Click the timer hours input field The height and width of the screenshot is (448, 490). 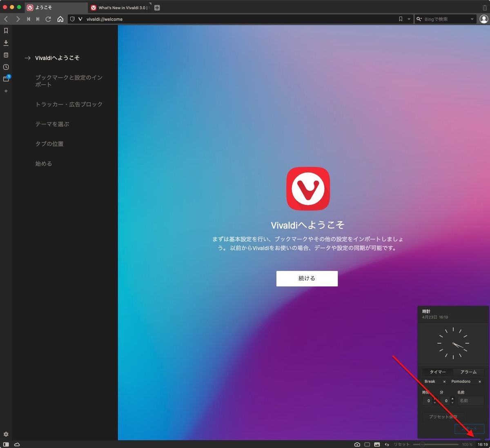pos(428,401)
